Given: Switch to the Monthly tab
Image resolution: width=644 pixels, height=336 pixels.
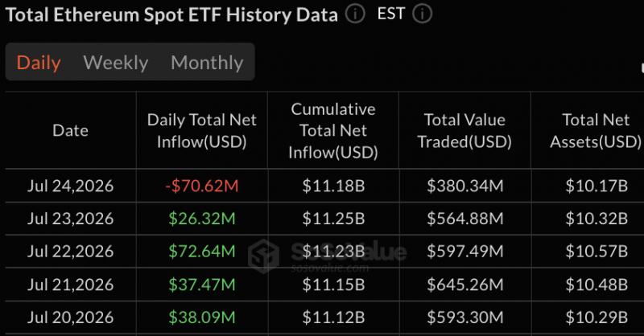Looking at the screenshot, I should tap(207, 63).
